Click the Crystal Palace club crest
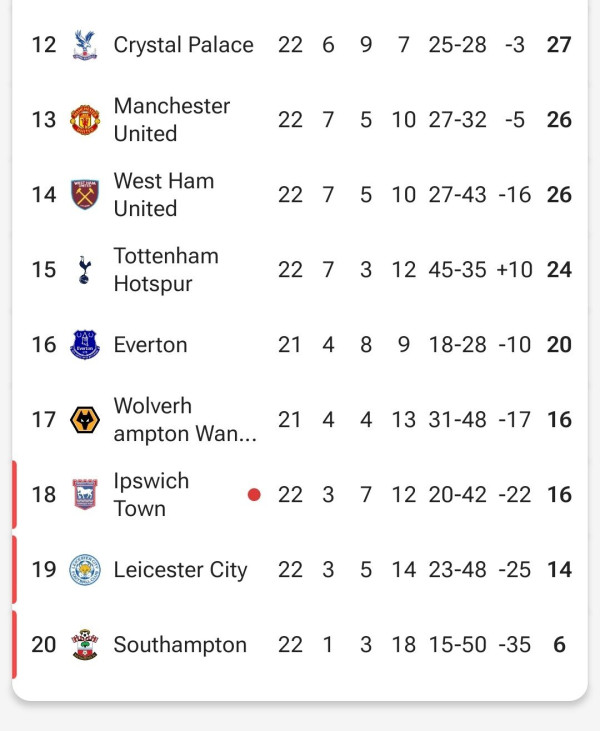Screen dimensions: 600x731 tap(85, 45)
